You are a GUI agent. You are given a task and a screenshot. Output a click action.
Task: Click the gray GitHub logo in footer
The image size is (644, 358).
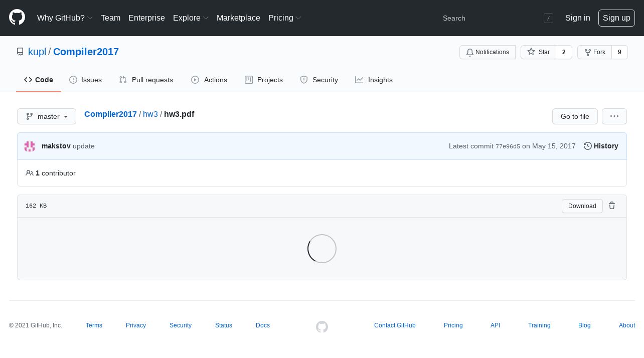click(x=322, y=327)
